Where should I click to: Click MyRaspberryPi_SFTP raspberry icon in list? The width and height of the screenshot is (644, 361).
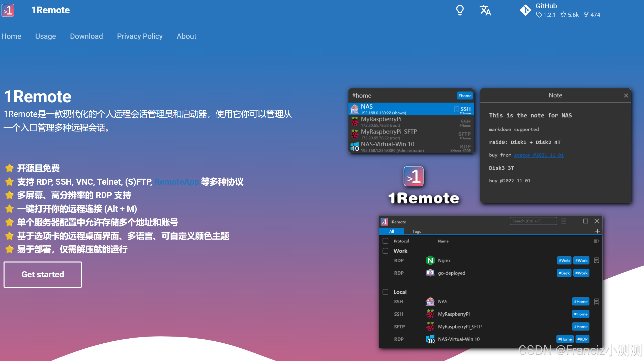[430, 327]
